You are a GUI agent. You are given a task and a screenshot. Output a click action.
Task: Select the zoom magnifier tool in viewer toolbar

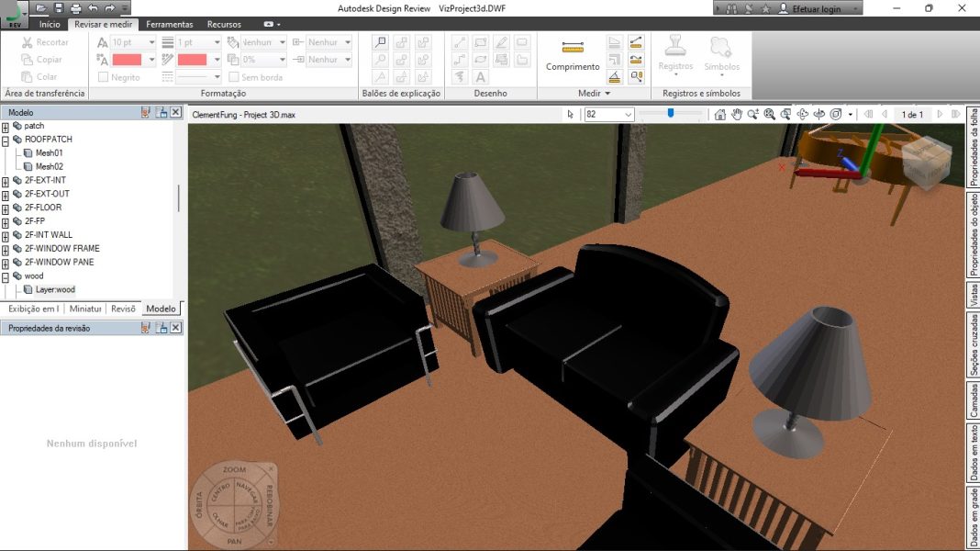753,114
